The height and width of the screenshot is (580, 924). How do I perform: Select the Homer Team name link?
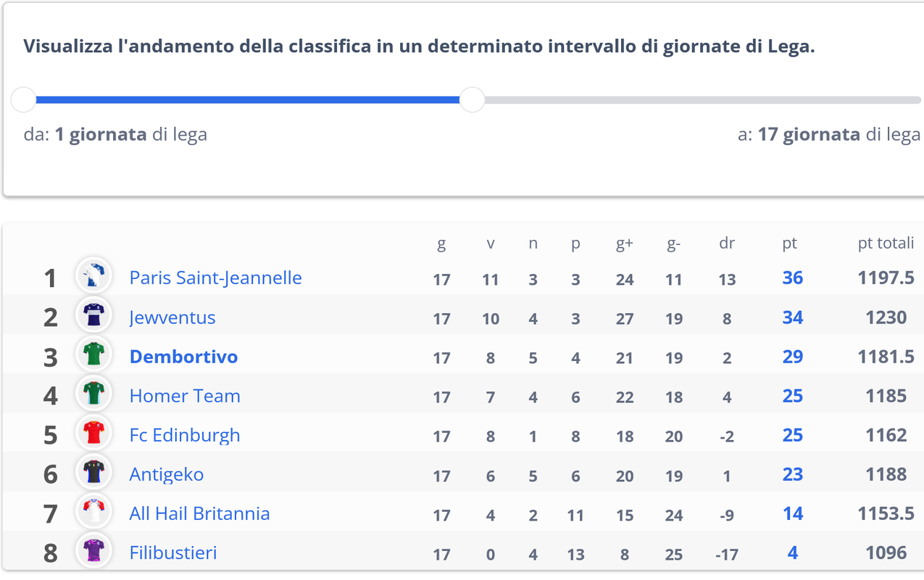185,396
